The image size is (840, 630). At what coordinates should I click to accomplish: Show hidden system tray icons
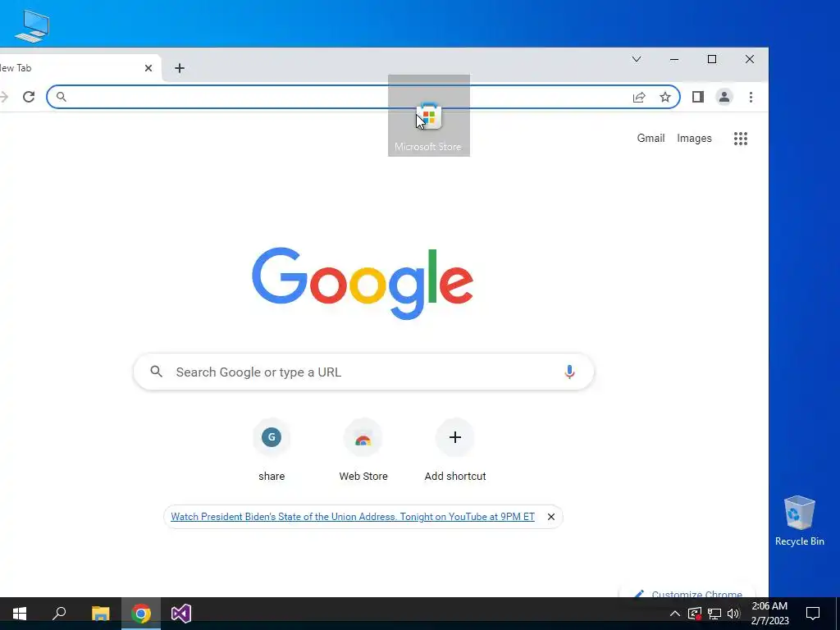(x=675, y=614)
